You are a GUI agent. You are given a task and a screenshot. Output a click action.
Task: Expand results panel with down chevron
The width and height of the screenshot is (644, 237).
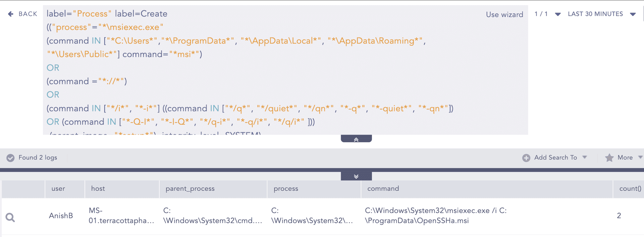pos(356,176)
